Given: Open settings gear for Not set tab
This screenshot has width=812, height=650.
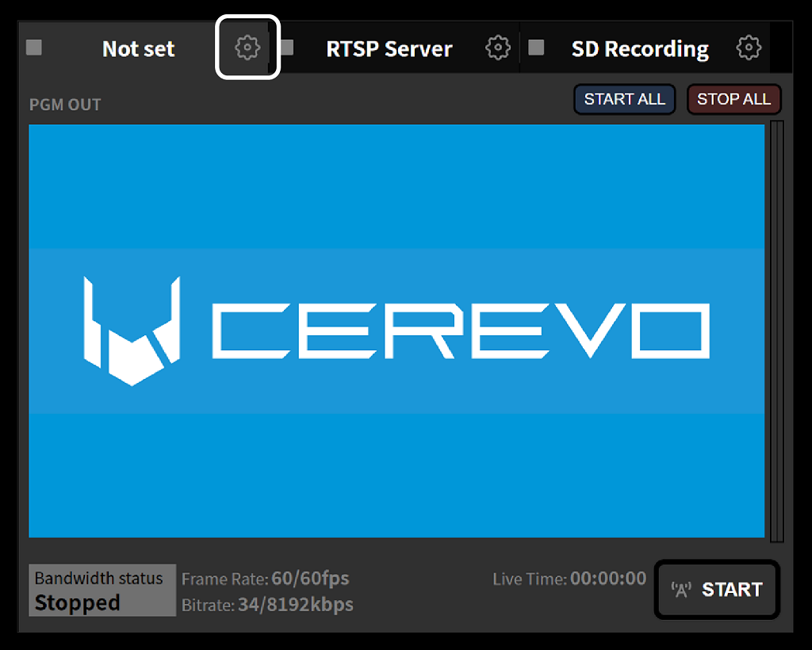Looking at the screenshot, I should [x=247, y=48].
